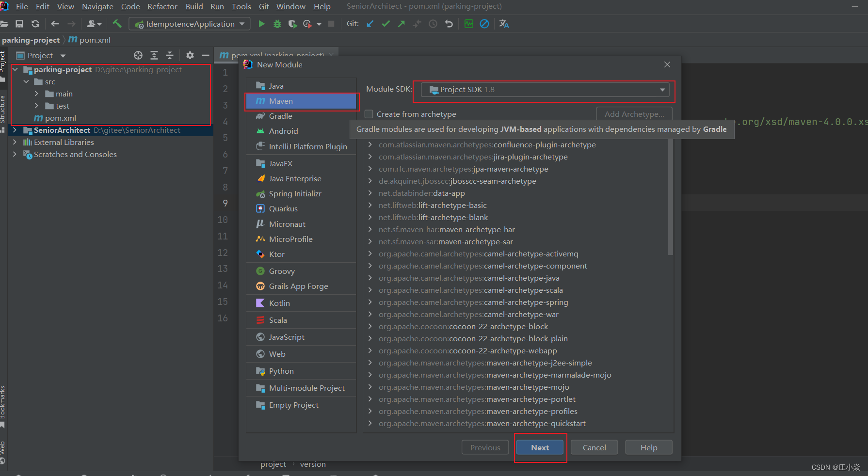Click the Git Push arrow icon
Viewport: 868px width, 476px height.
(402, 24)
